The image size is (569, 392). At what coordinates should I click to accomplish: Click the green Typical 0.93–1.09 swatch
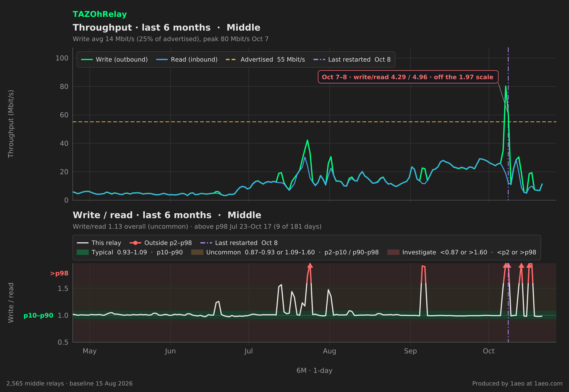[x=83, y=252]
